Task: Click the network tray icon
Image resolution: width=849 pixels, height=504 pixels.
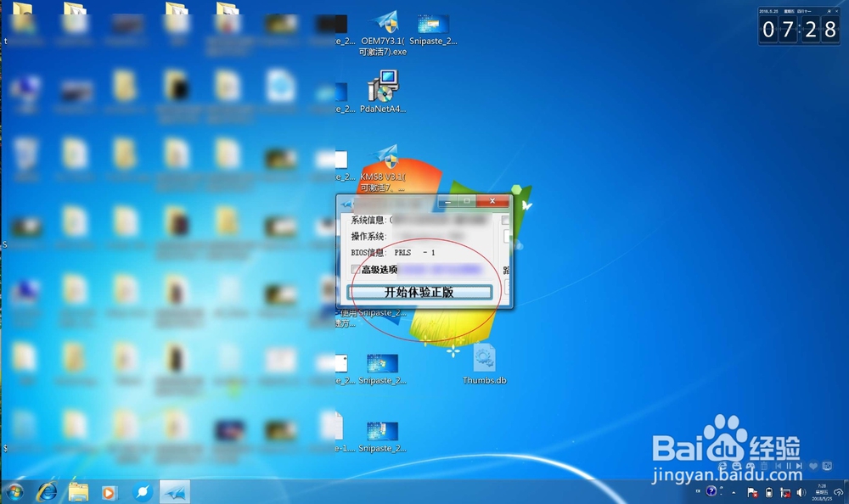Action: pos(785,493)
